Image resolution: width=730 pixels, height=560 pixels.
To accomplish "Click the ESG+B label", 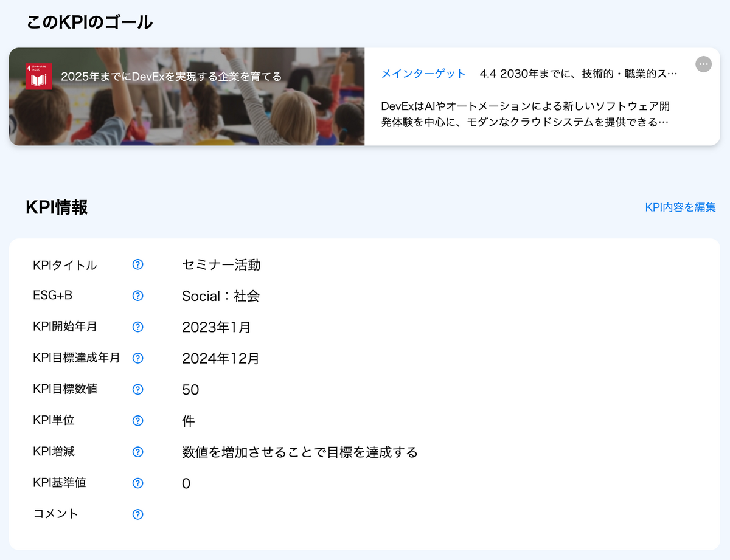I will coord(52,296).
